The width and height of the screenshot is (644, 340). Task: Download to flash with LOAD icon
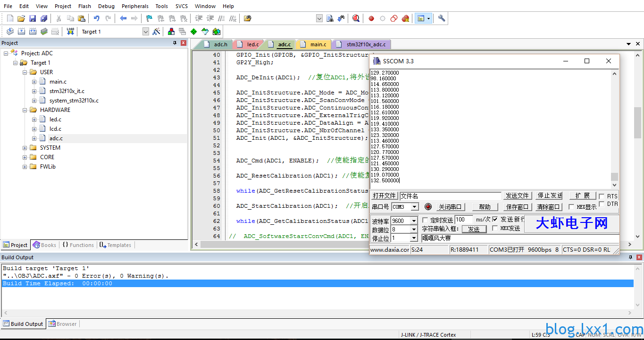coord(70,32)
